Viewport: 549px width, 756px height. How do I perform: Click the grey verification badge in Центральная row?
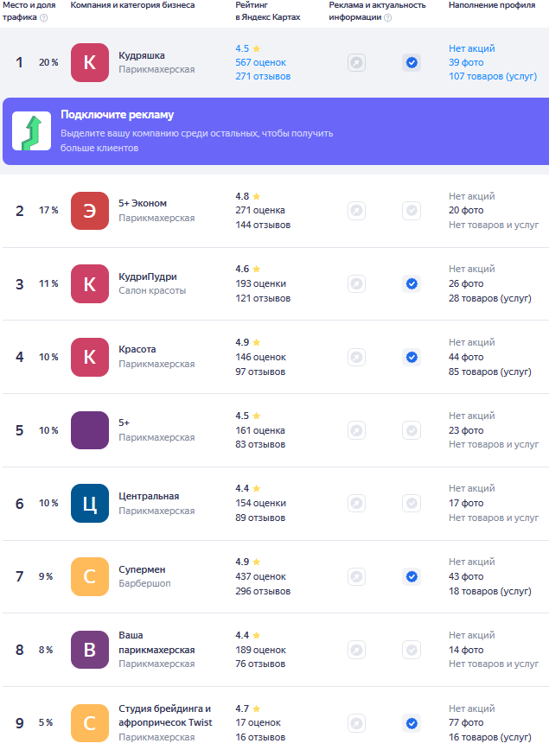pyautogui.click(x=412, y=504)
